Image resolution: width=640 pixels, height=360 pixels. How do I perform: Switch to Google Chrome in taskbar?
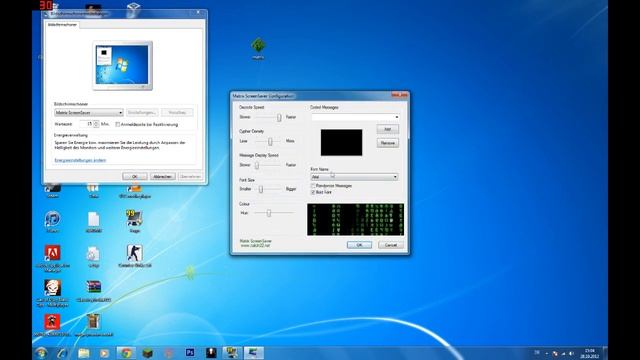[x=126, y=353]
